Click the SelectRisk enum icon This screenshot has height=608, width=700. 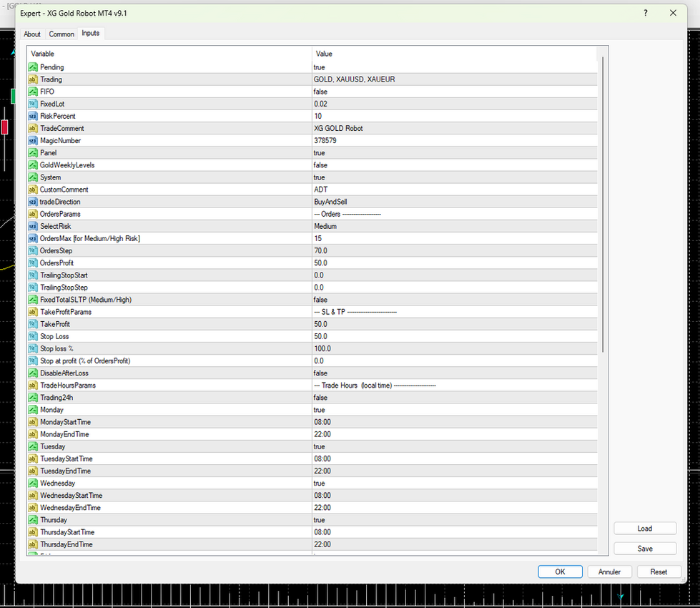pos(33,226)
